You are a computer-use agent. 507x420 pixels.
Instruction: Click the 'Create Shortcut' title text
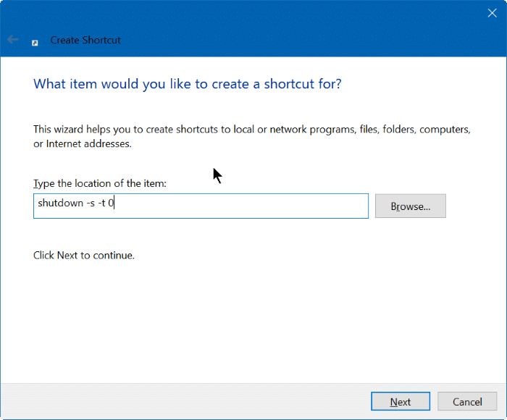[x=85, y=40]
